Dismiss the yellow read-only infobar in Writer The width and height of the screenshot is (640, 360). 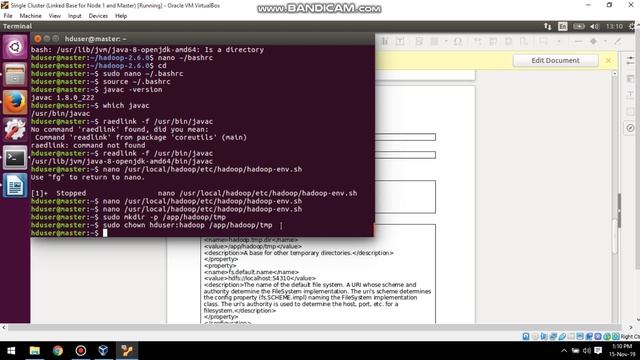[608, 60]
